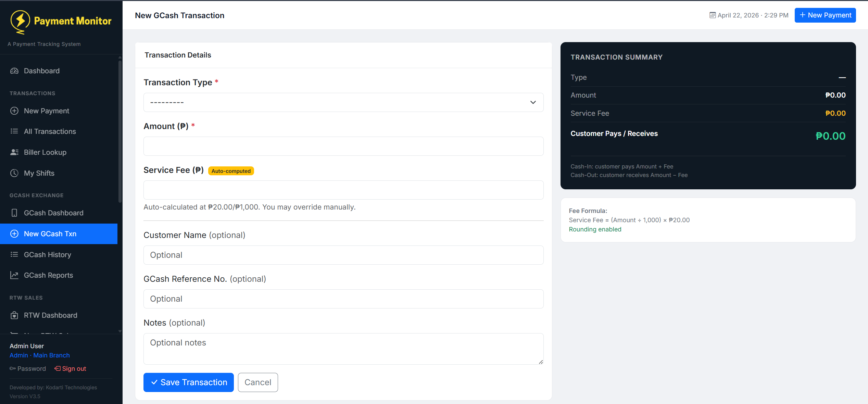Click the Biller Lookup person icon
Screen dimensions: 868x404
pyautogui.click(x=14, y=152)
